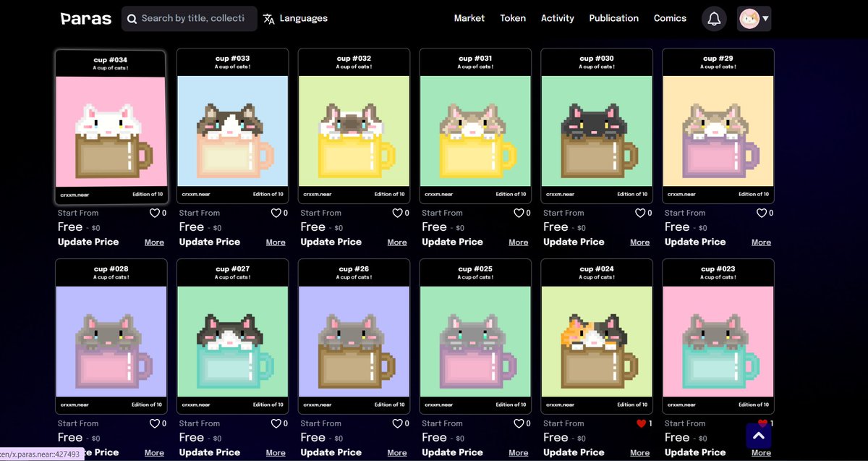Like cup #29 with heart icon
This screenshot has width=868, height=461.
click(762, 213)
